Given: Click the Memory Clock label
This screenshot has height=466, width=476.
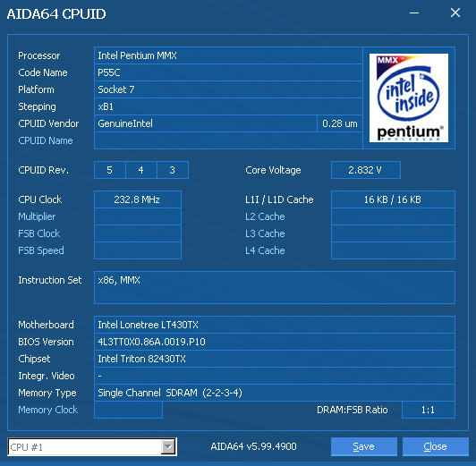Looking at the screenshot, I should point(48,410).
